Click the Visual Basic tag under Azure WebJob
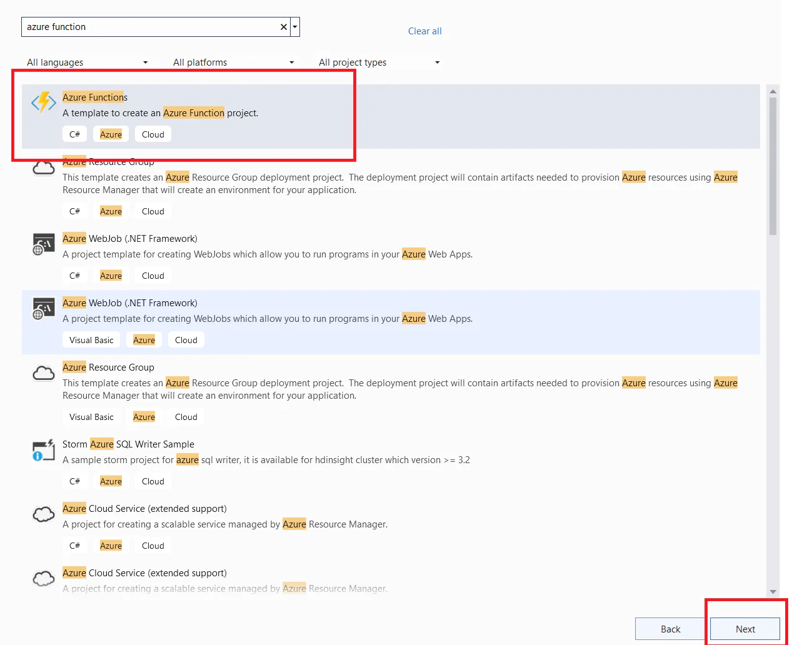Image resolution: width=812 pixels, height=645 pixels. [91, 340]
